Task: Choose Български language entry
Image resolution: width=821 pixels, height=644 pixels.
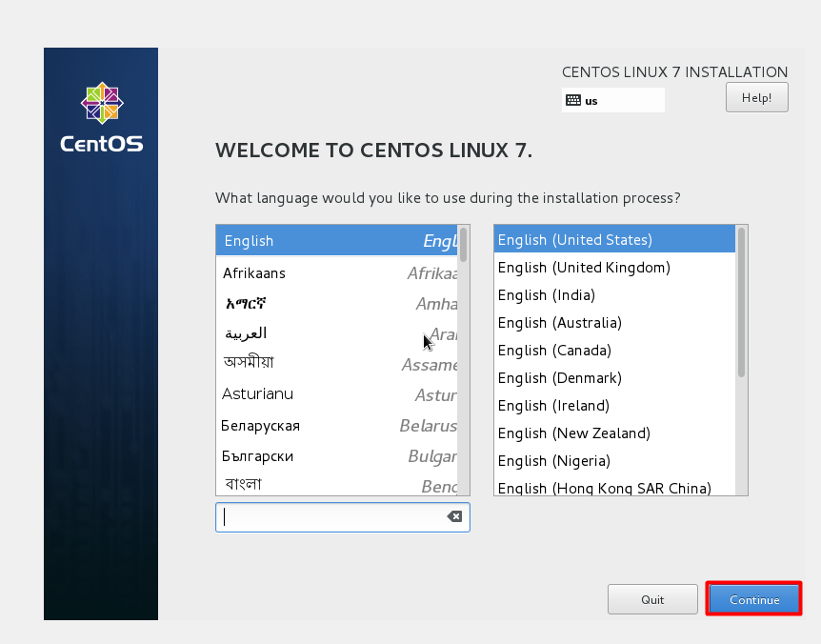Action: coord(257,456)
